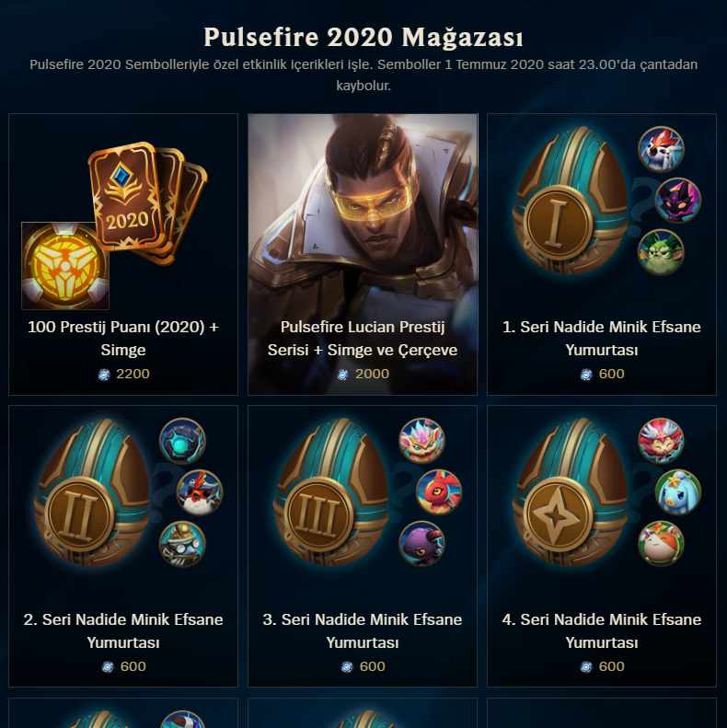
Task: Click the Series II egg icon
Action: 91,492
